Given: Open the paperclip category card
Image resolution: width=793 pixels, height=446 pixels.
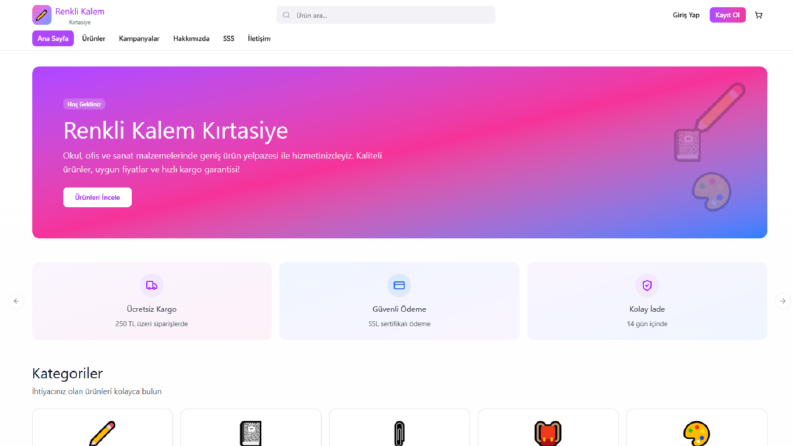Looking at the screenshot, I should (400, 428).
